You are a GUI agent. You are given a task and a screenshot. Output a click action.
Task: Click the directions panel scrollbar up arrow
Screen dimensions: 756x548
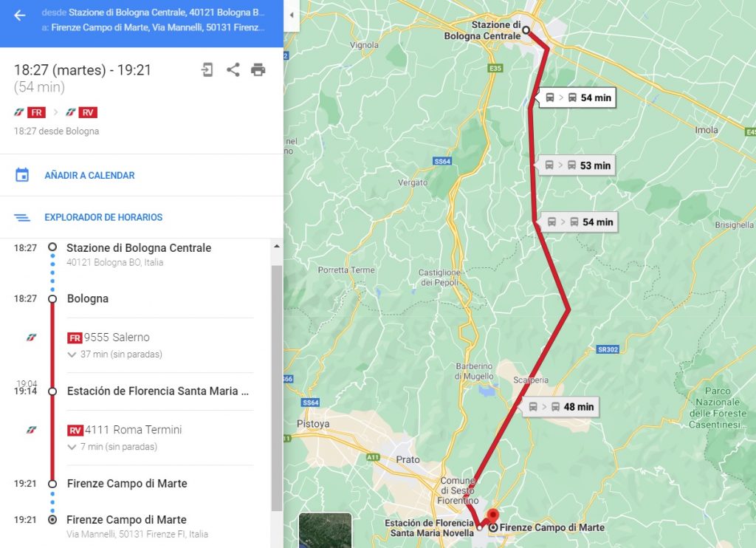tap(277, 246)
